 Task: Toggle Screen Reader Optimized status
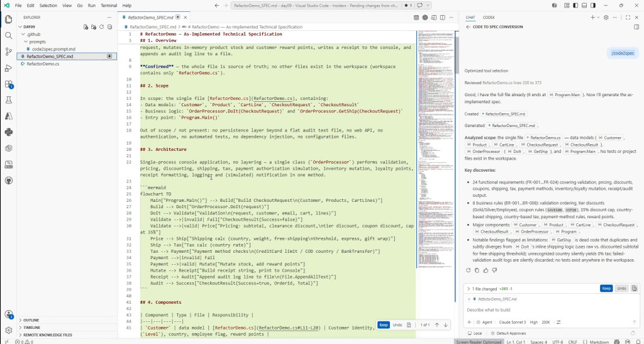479,341
